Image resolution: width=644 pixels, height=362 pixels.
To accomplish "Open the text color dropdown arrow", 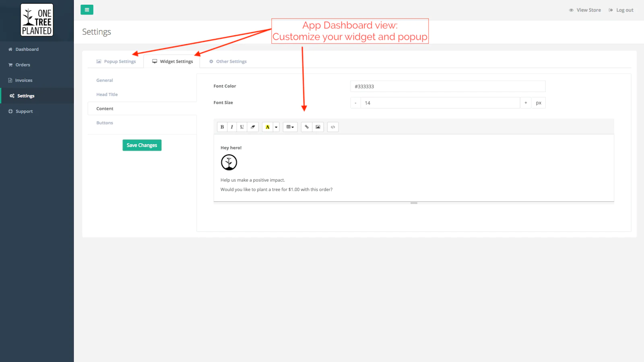I will click(276, 127).
